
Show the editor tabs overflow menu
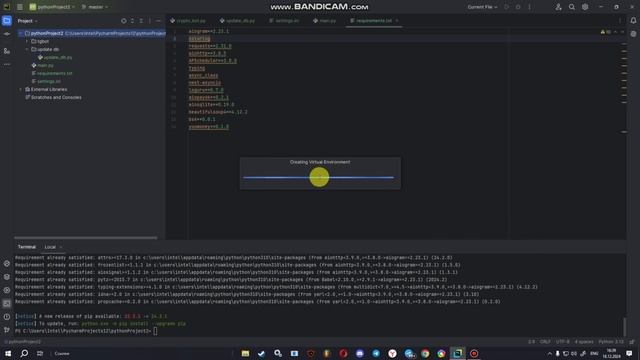tap(620, 21)
